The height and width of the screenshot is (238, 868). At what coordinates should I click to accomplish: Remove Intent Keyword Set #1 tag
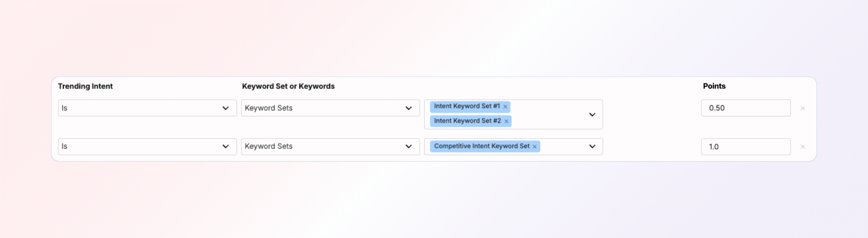point(505,107)
